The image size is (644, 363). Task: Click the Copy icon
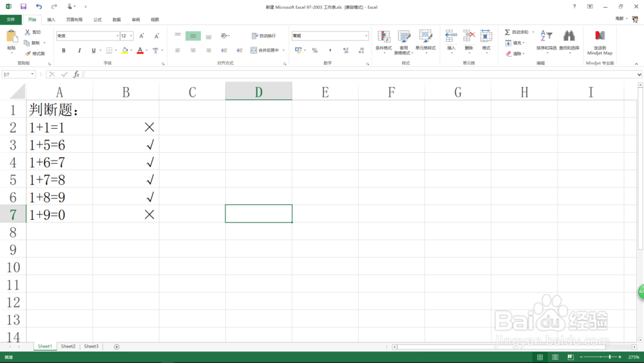(27, 43)
